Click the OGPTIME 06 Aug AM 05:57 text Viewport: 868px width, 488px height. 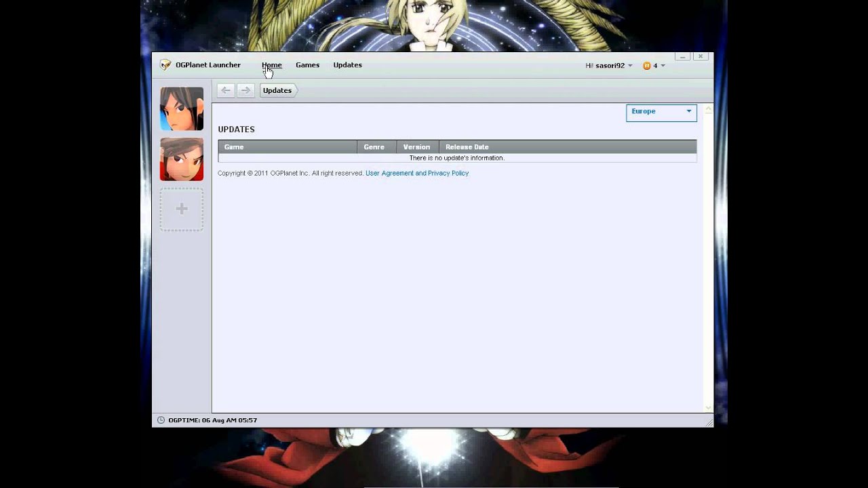coord(213,420)
